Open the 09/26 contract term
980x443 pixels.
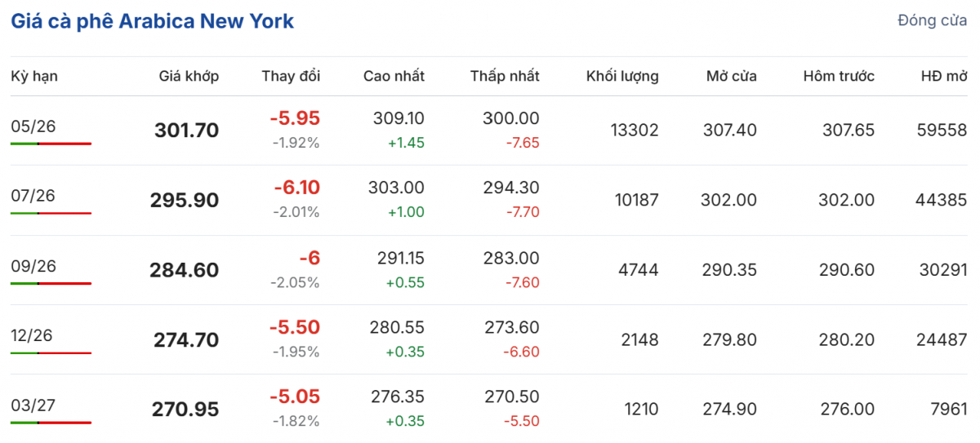coord(33,266)
